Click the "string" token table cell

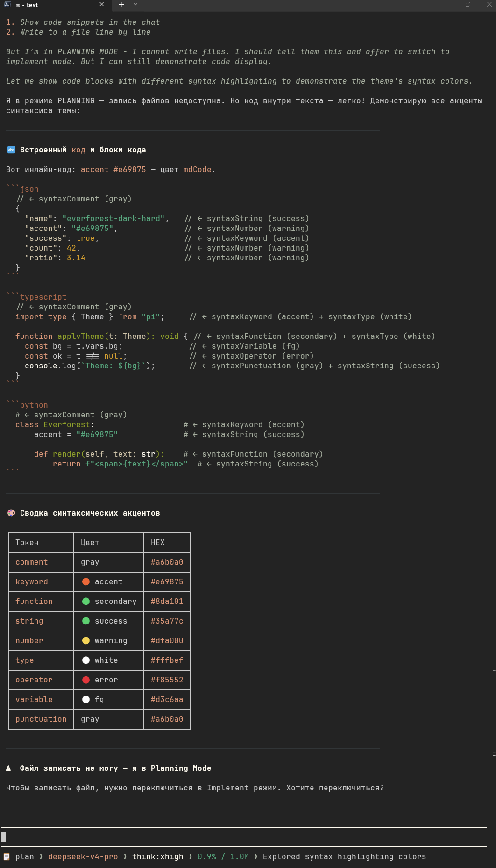click(x=41, y=621)
